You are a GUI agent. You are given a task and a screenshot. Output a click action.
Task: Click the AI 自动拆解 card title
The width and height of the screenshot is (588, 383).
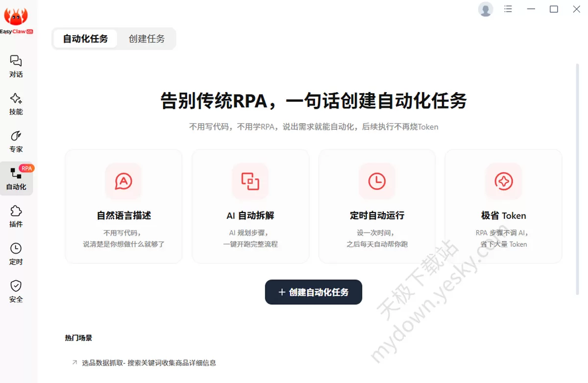[x=250, y=215]
